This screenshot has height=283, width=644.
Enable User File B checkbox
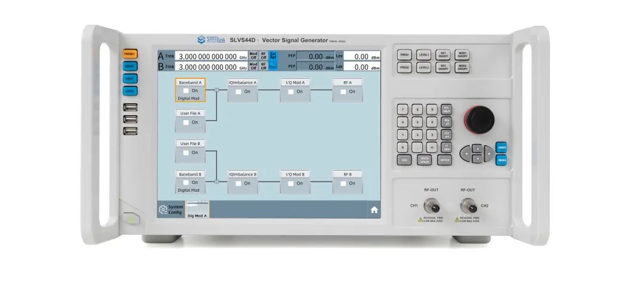[185, 153]
